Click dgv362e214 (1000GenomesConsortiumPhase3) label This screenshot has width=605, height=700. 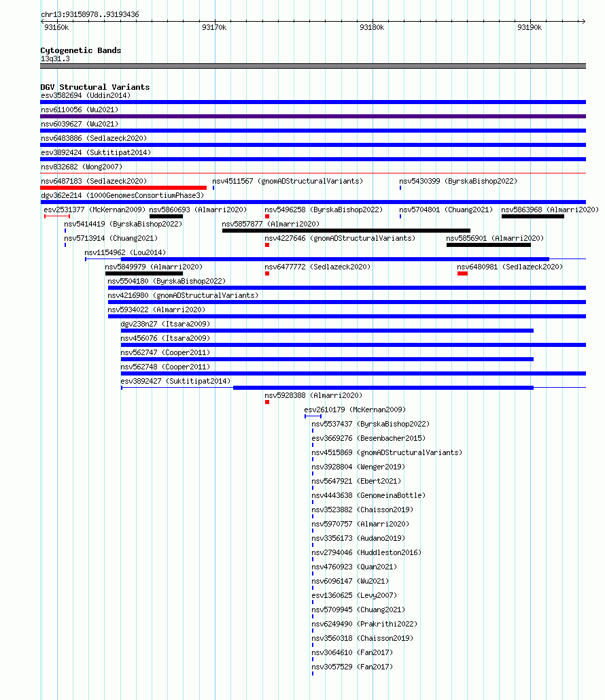(x=122, y=195)
